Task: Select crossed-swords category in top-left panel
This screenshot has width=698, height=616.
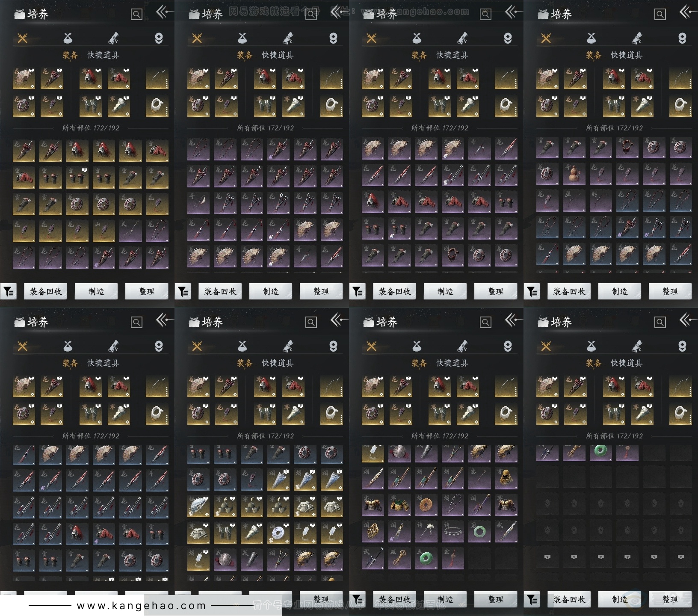Action: click(x=23, y=38)
